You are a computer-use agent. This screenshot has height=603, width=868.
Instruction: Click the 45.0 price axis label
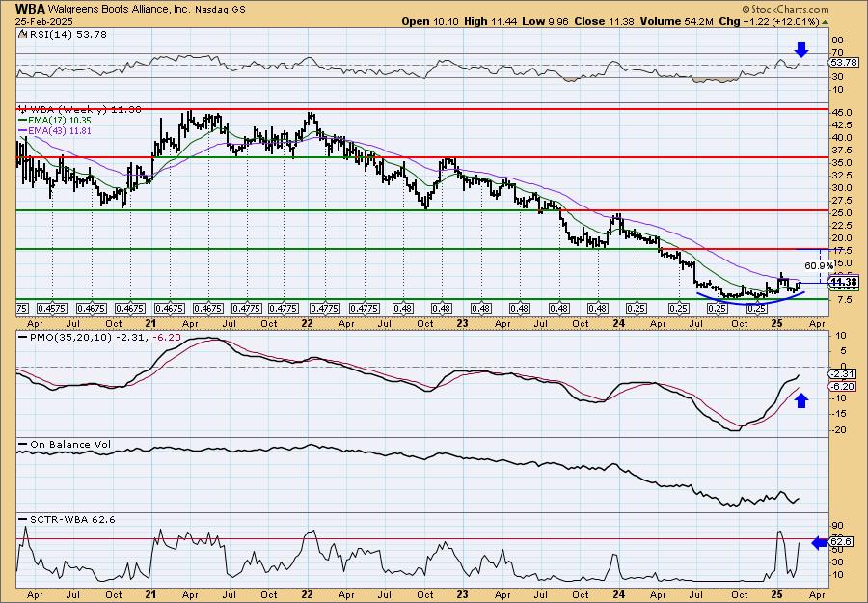pyautogui.click(x=842, y=113)
